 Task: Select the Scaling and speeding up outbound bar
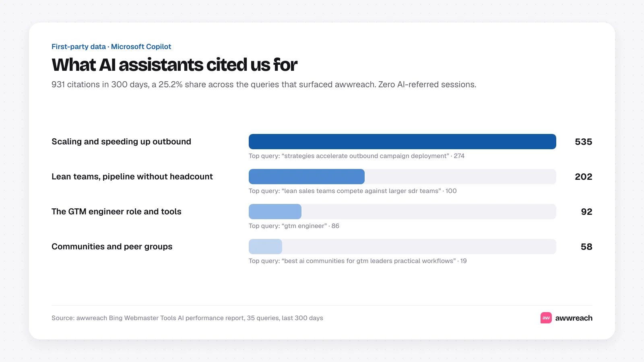(402, 142)
